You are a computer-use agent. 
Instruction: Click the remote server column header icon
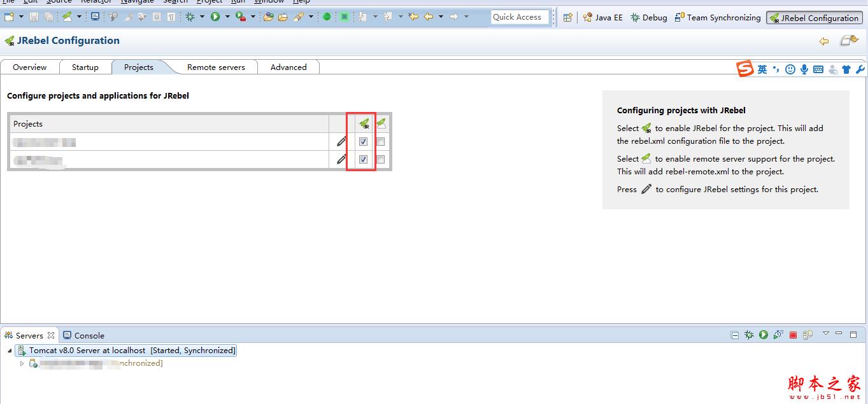click(x=381, y=123)
